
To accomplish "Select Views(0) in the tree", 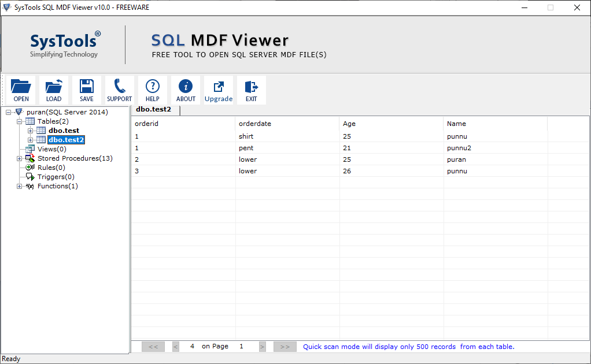I will tap(52, 149).
